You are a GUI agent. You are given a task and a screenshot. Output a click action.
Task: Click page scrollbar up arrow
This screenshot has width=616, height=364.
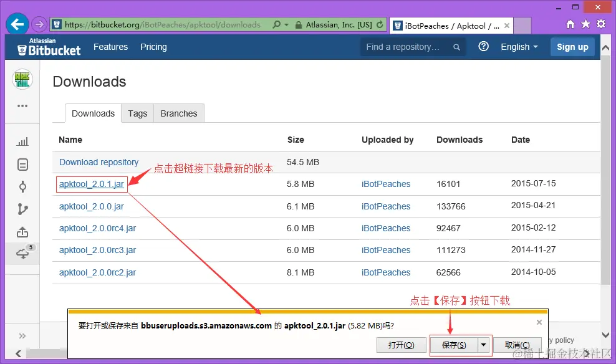(605, 48)
